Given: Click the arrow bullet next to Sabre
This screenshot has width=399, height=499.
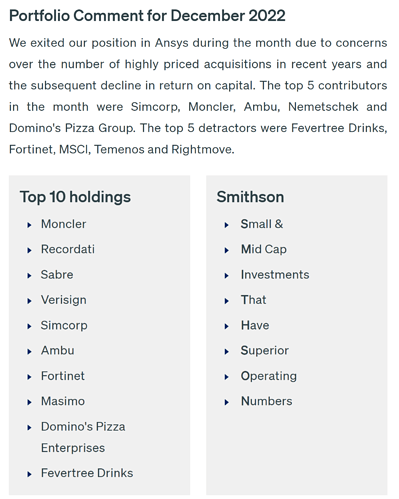Looking at the screenshot, I should (29, 276).
